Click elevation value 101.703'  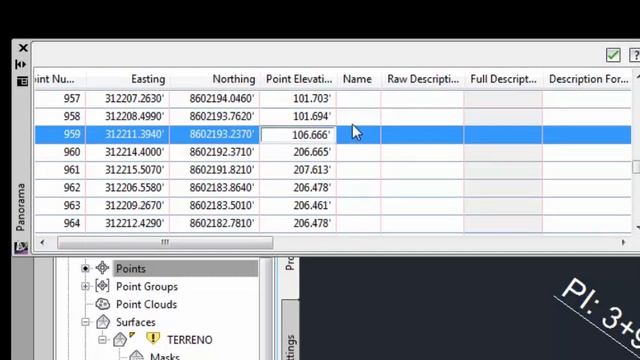click(312, 99)
